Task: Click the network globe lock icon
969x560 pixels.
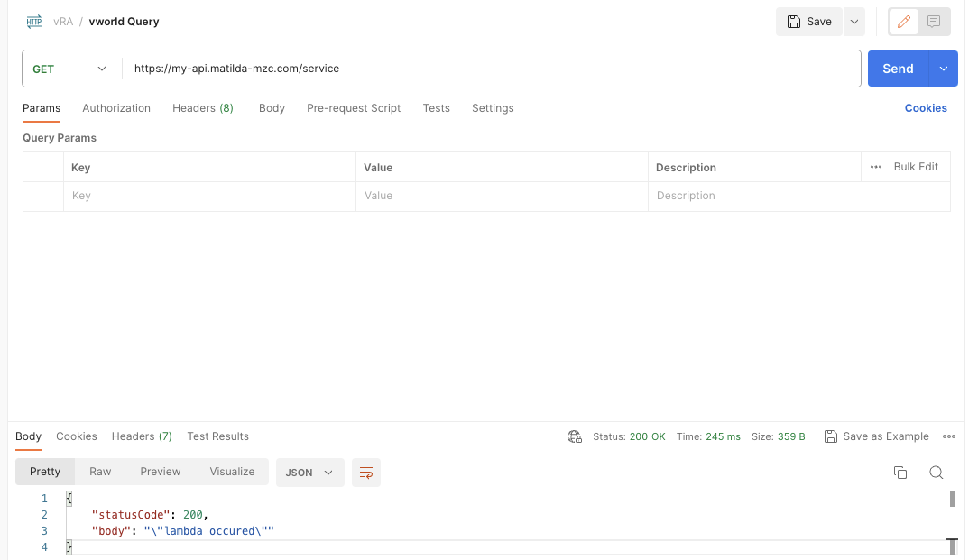Action: (x=575, y=436)
